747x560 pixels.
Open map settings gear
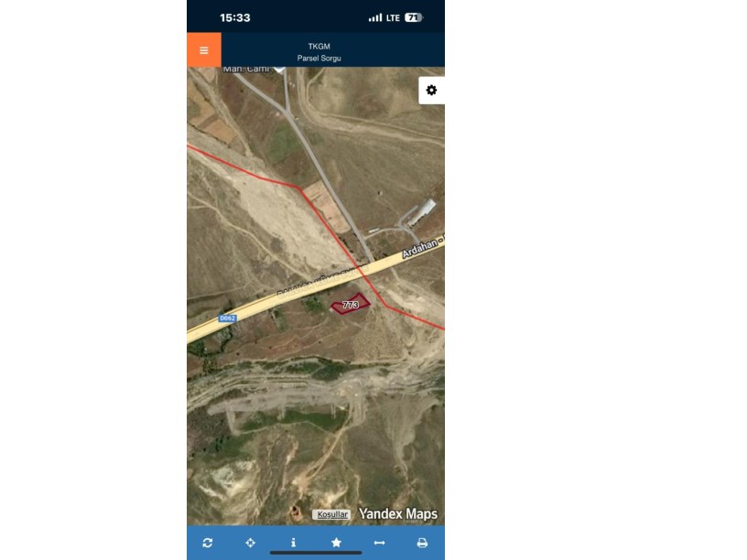[x=431, y=90]
